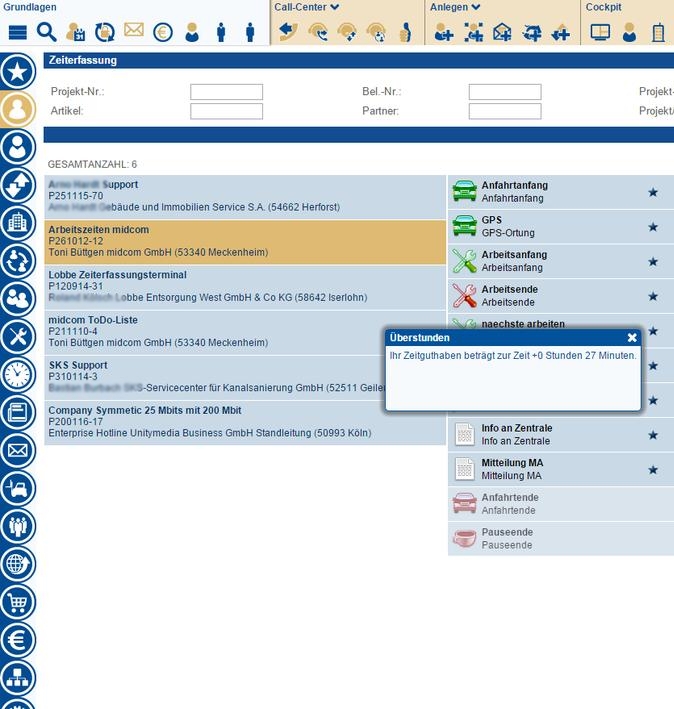Viewport: 674px width, 709px height.
Task: Toggle favorite star for GPS-Ortung
Action: click(653, 227)
